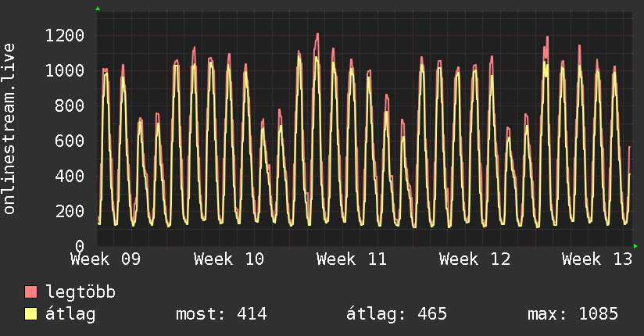Click the yellow átlag legend swatch

(x=30, y=314)
